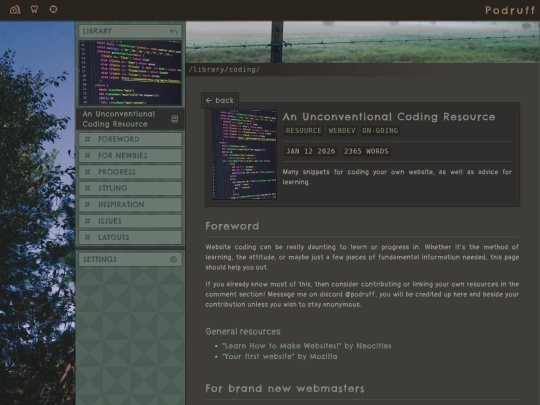Open the sidebar code thumbnail image
This screenshot has height=405, width=540.
pos(130,73)
